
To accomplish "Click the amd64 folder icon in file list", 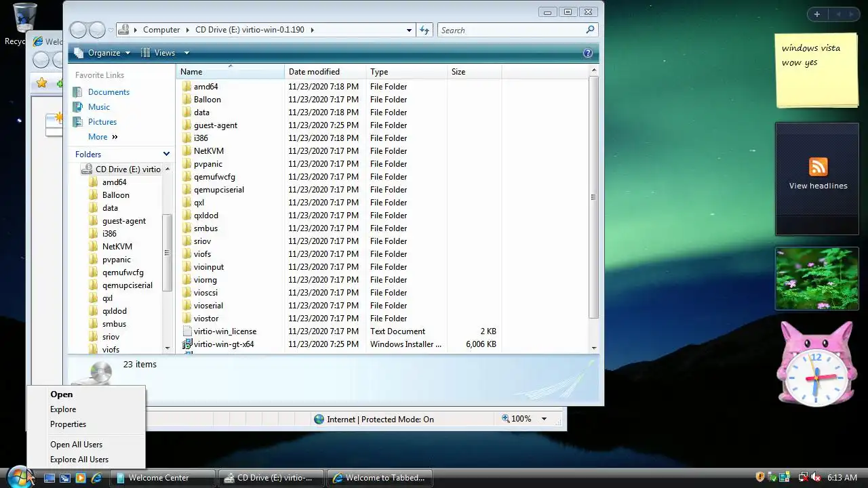I will [187, 87].
